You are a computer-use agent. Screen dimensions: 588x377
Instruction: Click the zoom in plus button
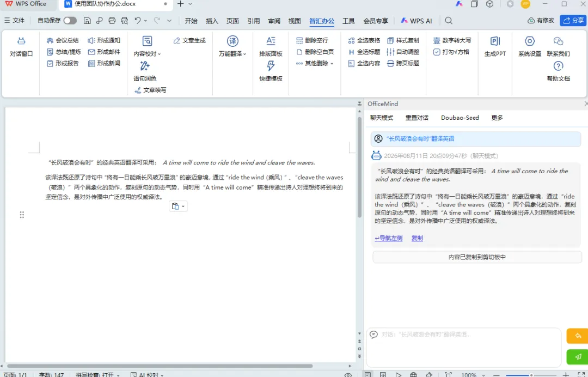566,375
